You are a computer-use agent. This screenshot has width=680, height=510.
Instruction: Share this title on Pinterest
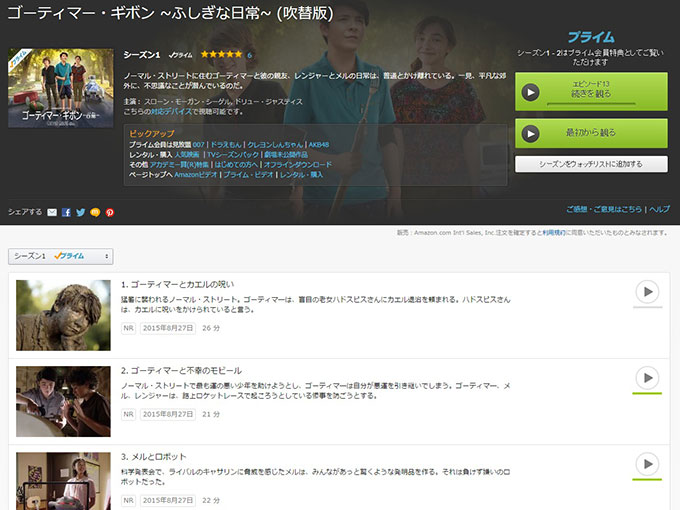coord(110,212)
